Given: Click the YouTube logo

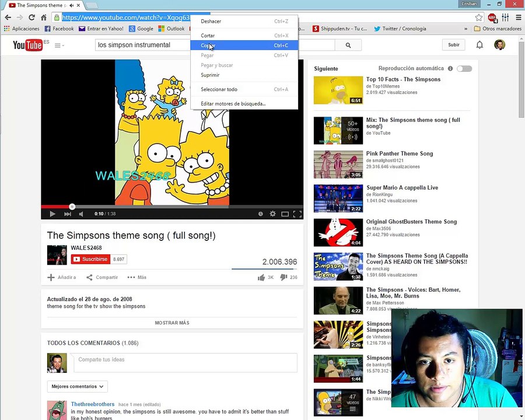Looking at the screenshot, I should (x=28, y=45).
